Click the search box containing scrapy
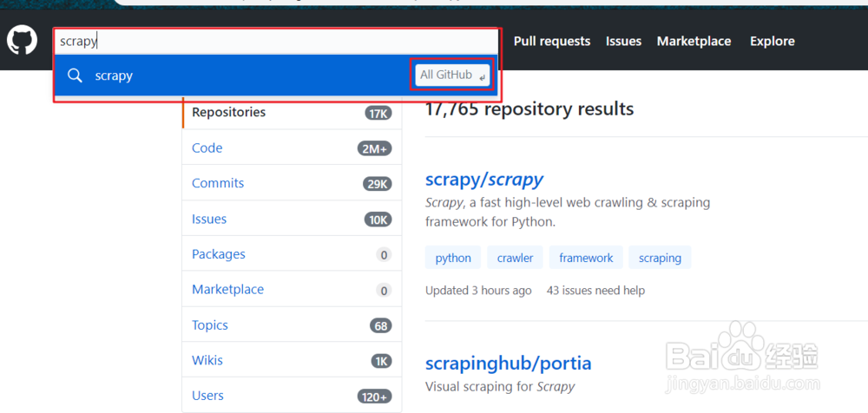The image size is (868, 413). pyautogui.click(x=276, y=41)
